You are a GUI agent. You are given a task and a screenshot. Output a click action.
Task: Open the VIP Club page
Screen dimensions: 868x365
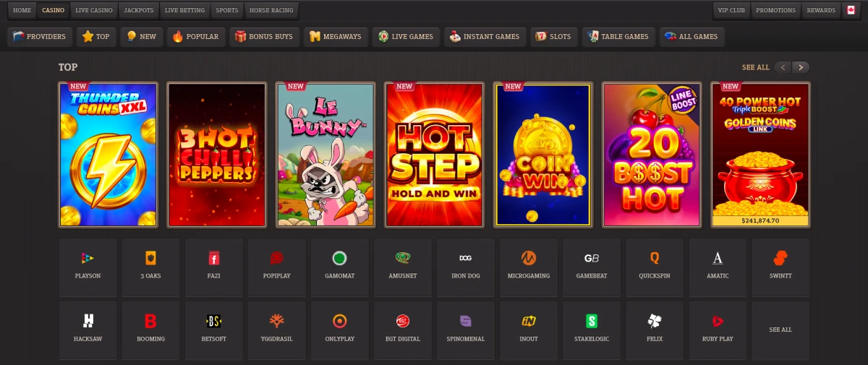coord(732,10)
